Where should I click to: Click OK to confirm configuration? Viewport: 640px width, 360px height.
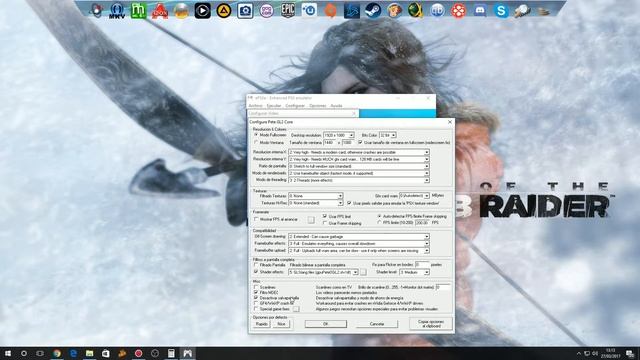click(326, 324)
